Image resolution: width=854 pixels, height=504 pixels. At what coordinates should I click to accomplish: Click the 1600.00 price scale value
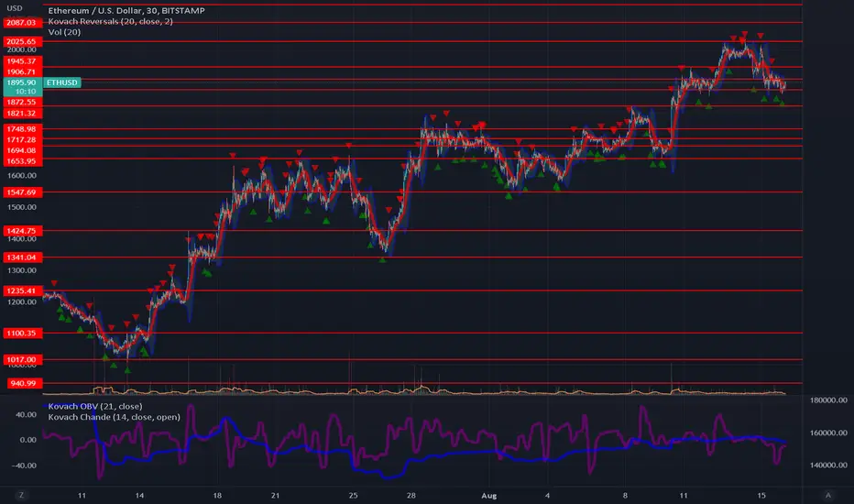point(22,175)
